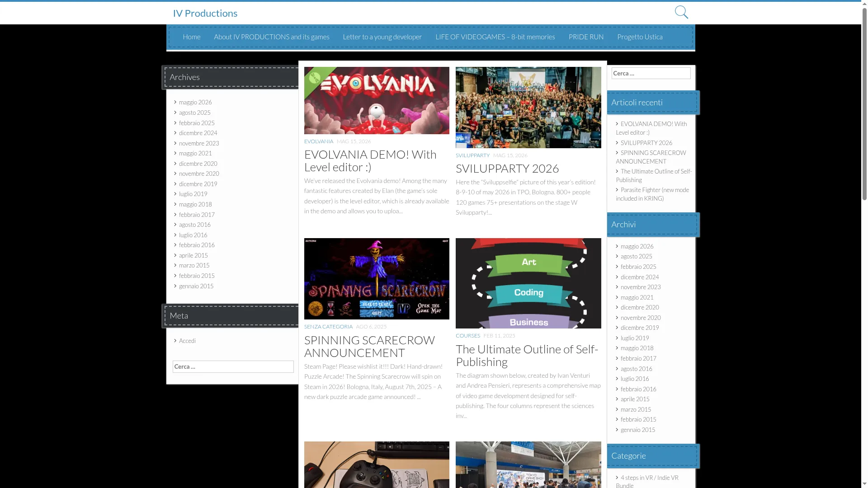Open the search magnifier icon
868x488 pixels.
pyautogui.click(x=681, y=12)
